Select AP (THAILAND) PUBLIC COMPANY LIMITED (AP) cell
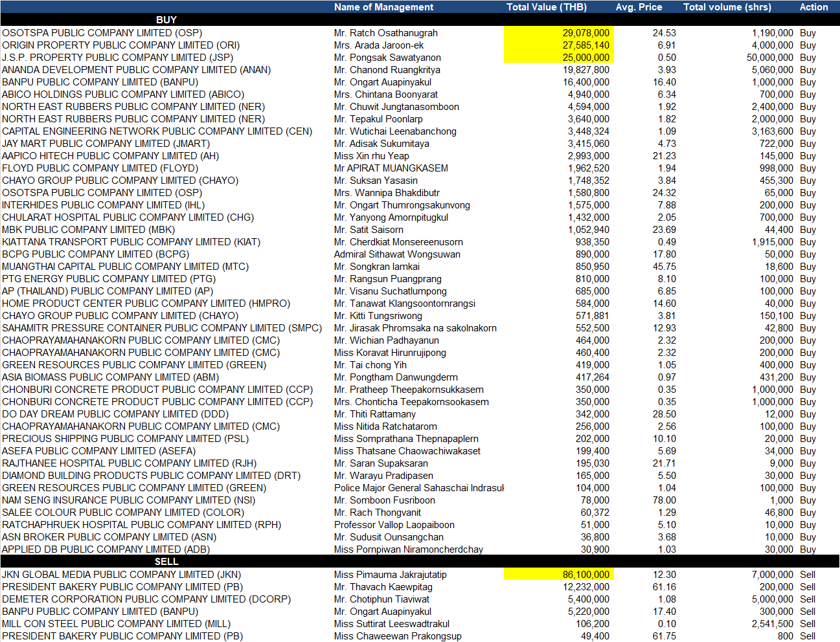Screen dimensions: 840x642 108,291
